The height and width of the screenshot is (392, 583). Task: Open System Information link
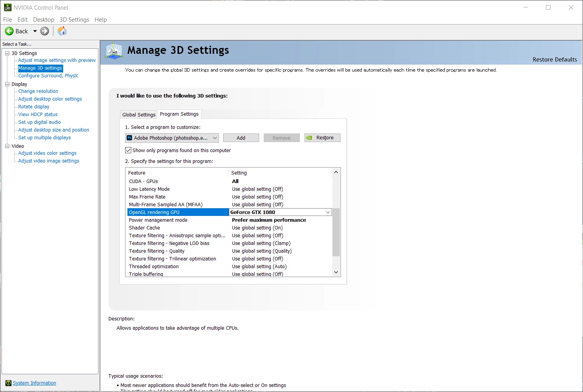pos(34,383)
